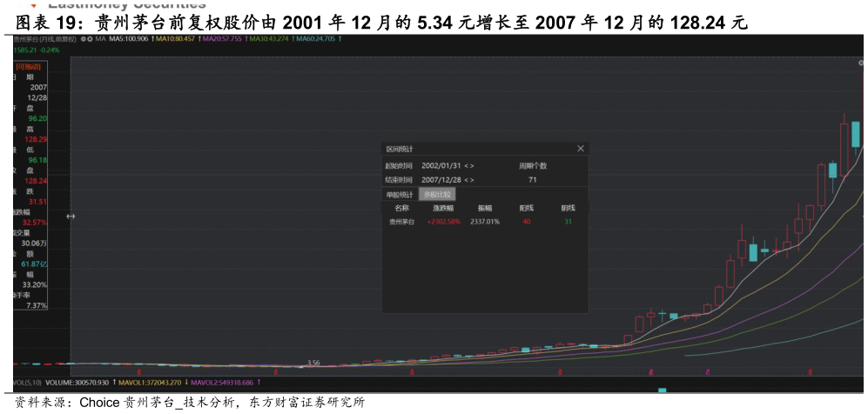The height and width of the screenshot is (414, 868).
Task: Click the 3.56 low price marker
Action: (313, 363)
